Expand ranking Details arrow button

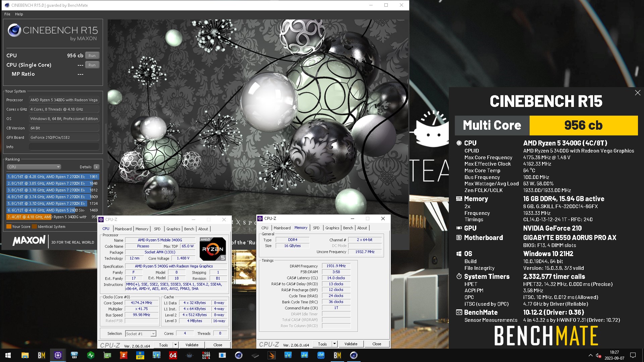97,167
